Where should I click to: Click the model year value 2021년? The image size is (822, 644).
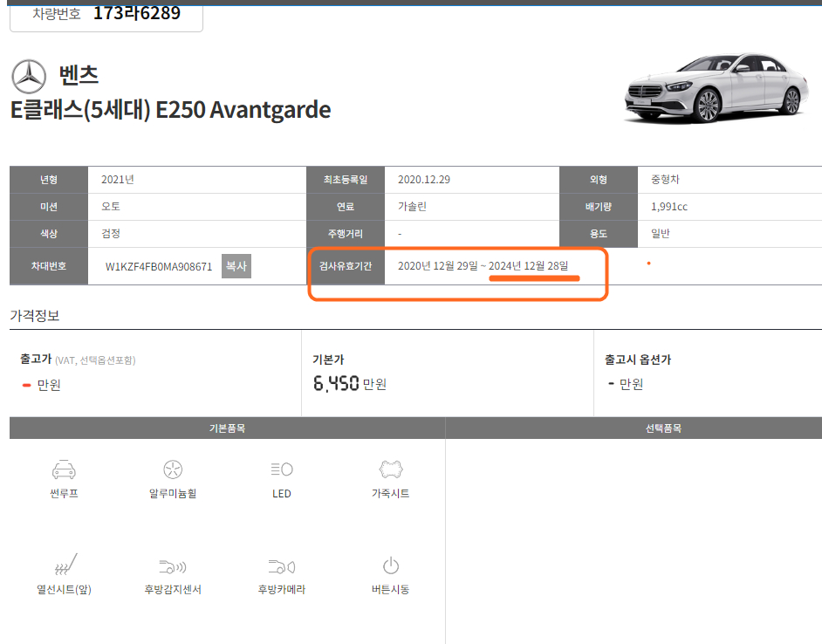pyautogui.click(x=118, y=180)
